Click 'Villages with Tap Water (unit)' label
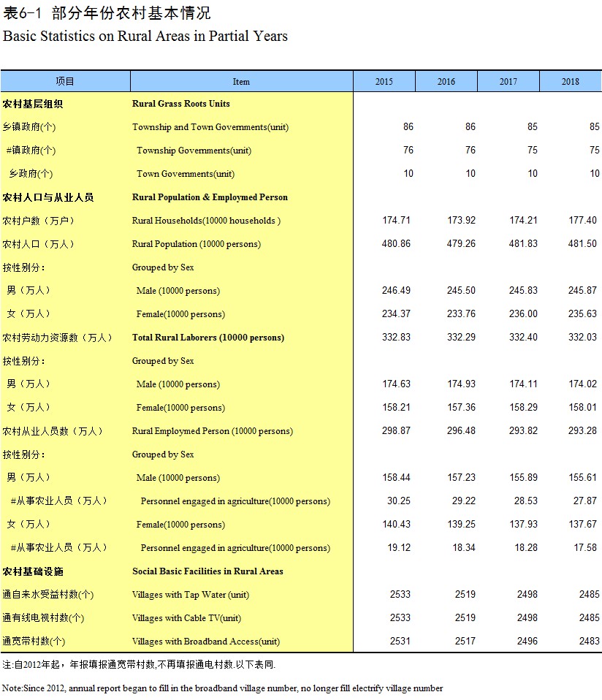The image size is (602, 700). point(191,595)
